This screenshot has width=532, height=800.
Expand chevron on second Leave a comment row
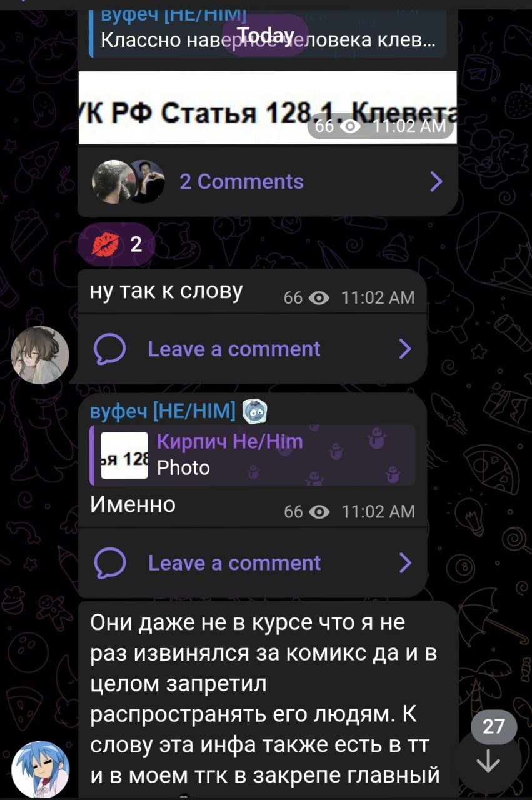click(405, 563)
